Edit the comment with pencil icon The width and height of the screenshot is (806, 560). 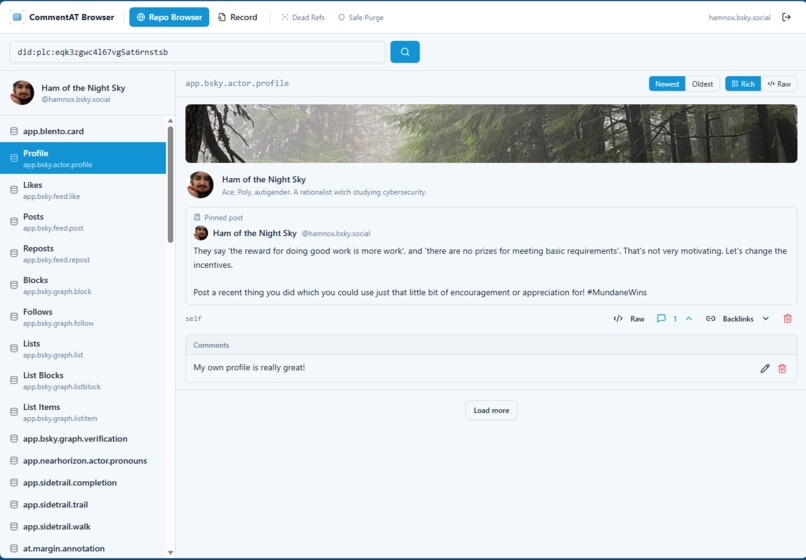pyautogui.click(x=765, y=368)
